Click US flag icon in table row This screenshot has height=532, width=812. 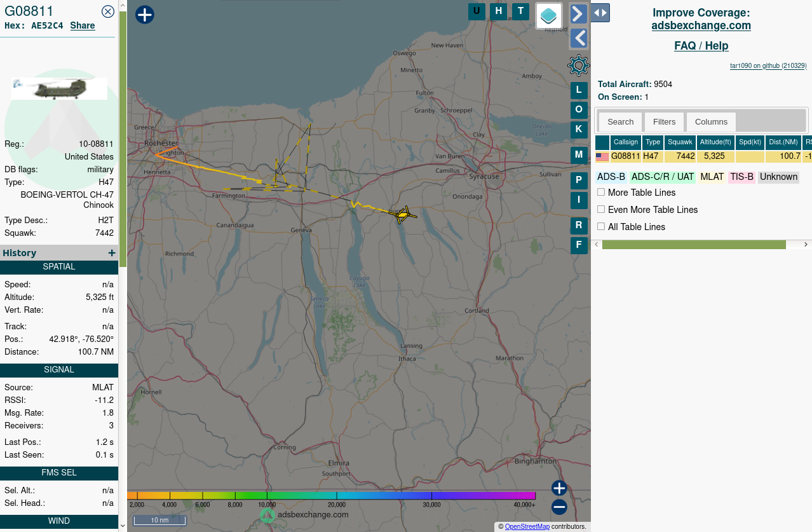coord(602,157)
